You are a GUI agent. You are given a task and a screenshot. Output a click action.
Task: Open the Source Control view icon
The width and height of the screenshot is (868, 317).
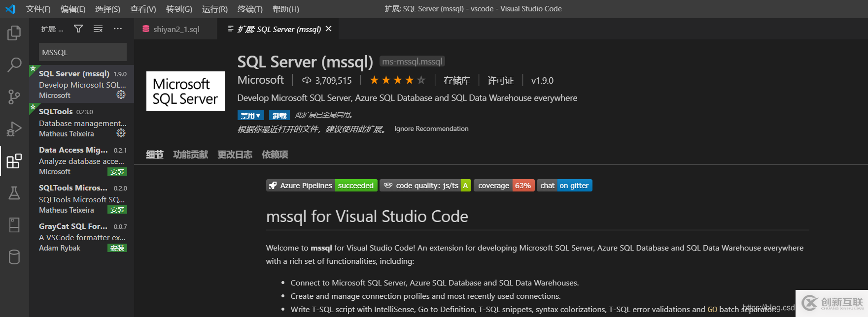[14, 96]
